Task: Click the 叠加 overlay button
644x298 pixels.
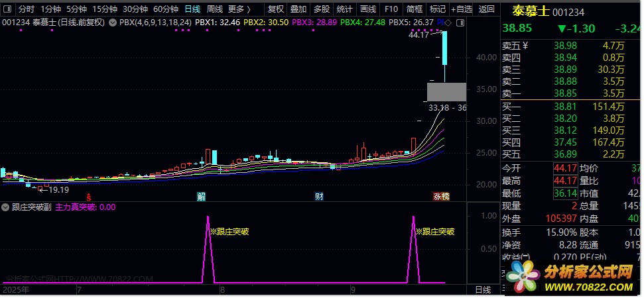Action: pos(298,9)
